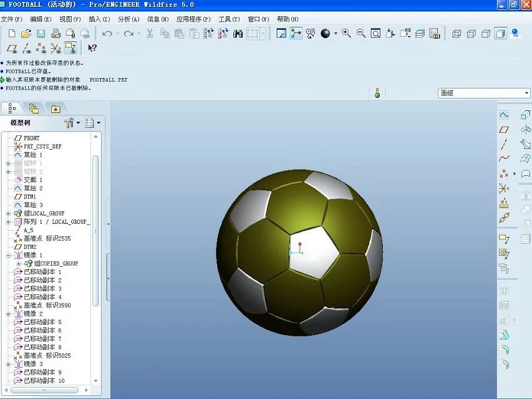This screenshot has height=399, width=532.
Task: Expand the 阵列 1 / LOCAL_GROUP node
Action: coord(8,222)
